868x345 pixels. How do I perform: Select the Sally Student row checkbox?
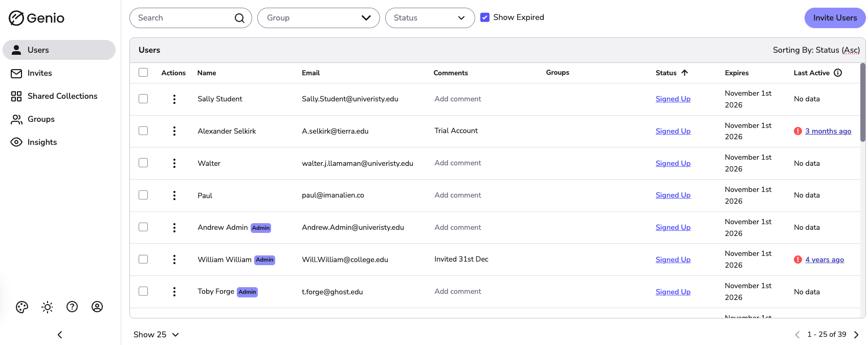[143, 99]
